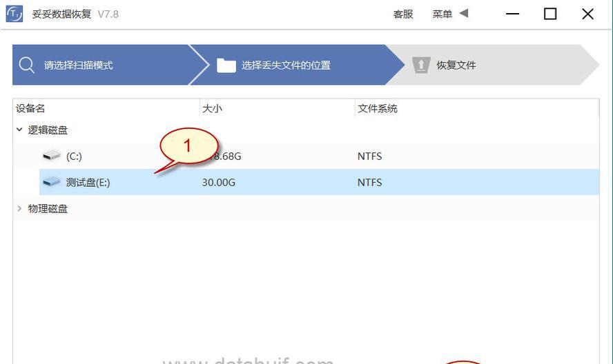
Task: Click the restore files upload icon
Action: point(421,65)
